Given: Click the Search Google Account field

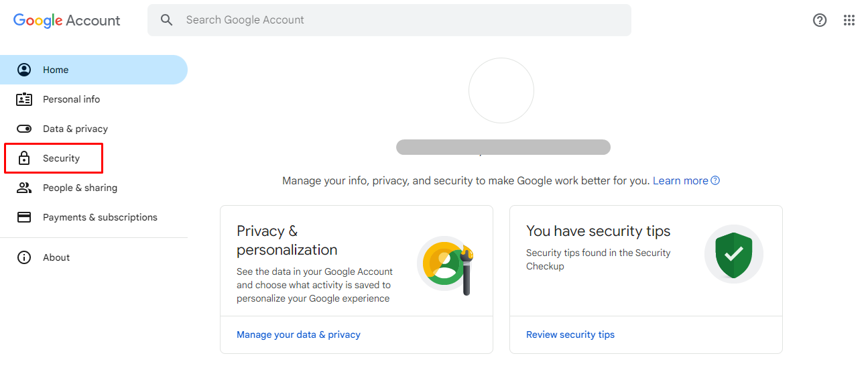Looking at the screenshot, I should [x=402, y=20].
